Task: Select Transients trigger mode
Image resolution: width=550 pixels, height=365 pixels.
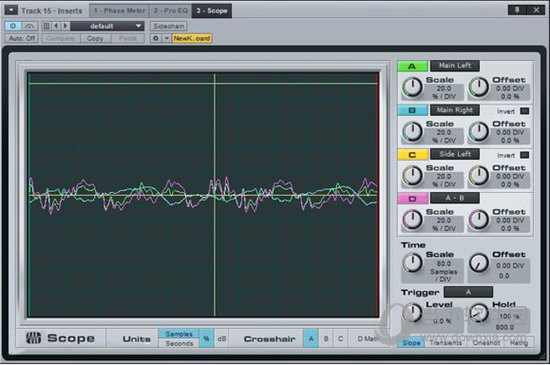Action: point(446,343)
